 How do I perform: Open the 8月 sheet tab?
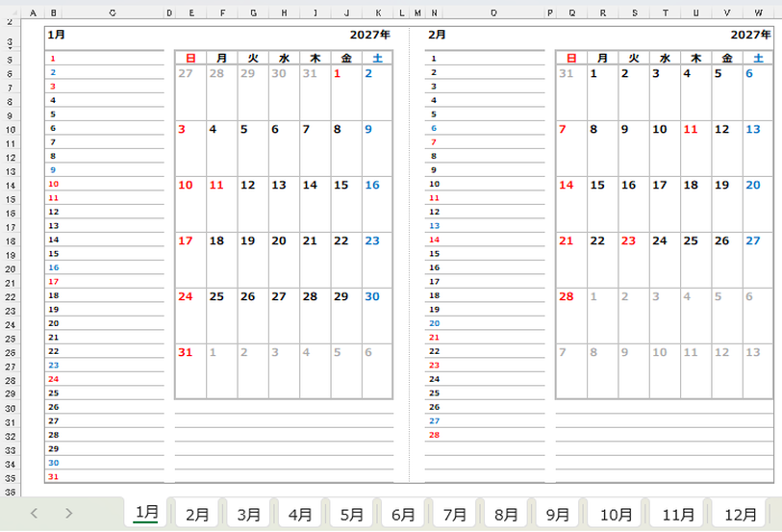(506, 514)
